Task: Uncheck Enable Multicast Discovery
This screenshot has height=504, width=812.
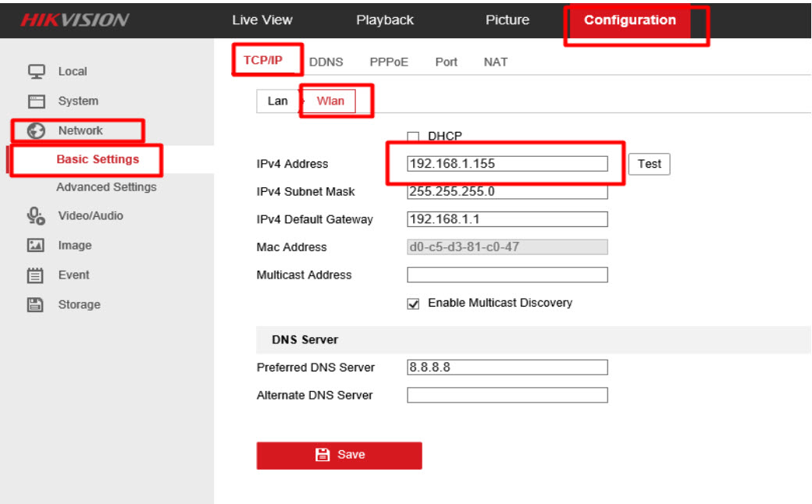Action: 414,304
